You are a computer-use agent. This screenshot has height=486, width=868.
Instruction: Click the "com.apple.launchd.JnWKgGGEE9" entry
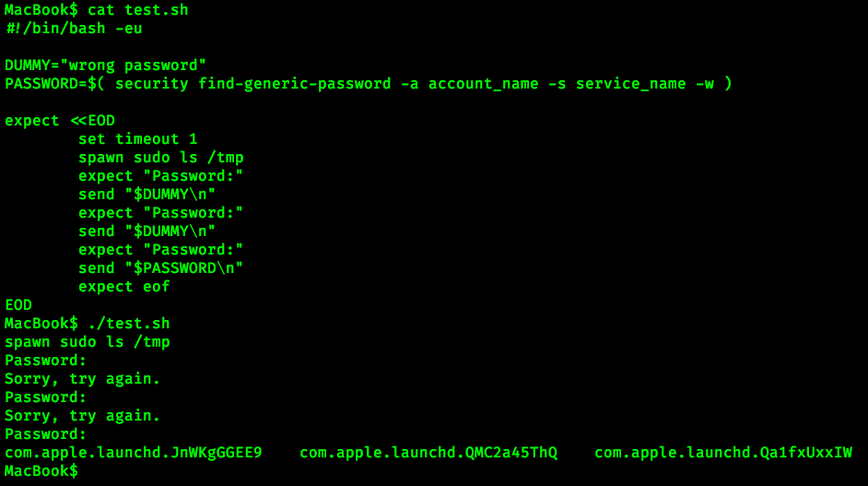click(134, 453)
